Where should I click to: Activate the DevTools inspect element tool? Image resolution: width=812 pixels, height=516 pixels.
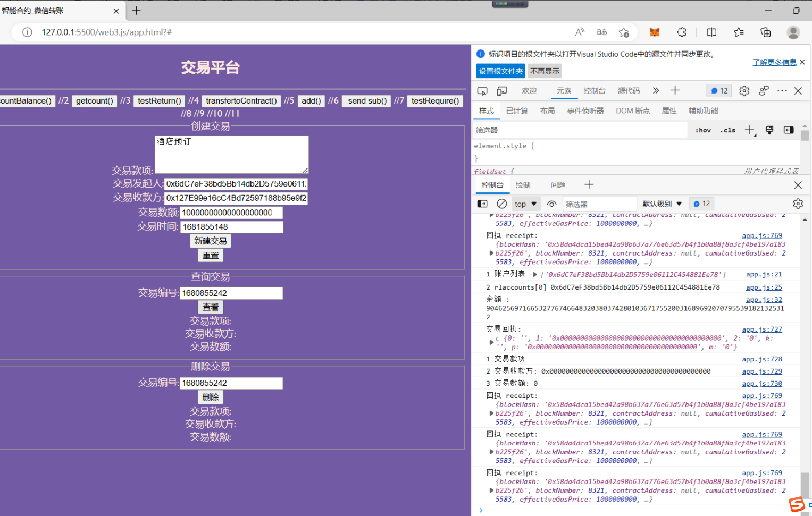click(x=482, y=91)
